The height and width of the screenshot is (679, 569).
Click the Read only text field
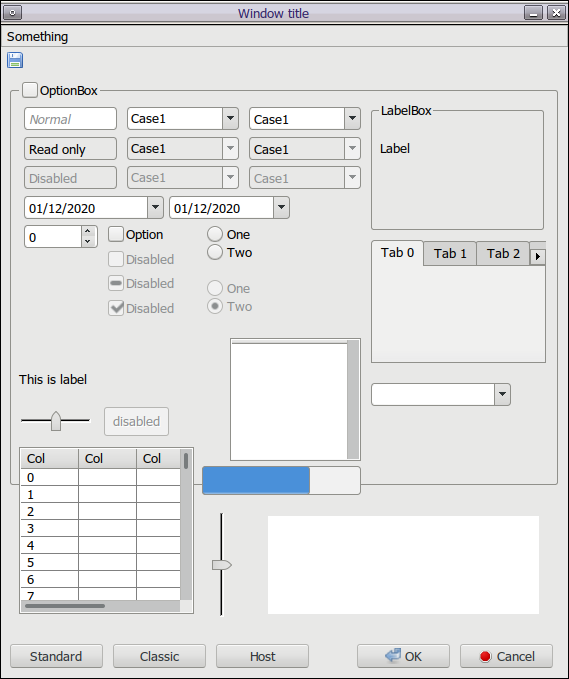tap(70, 149)
